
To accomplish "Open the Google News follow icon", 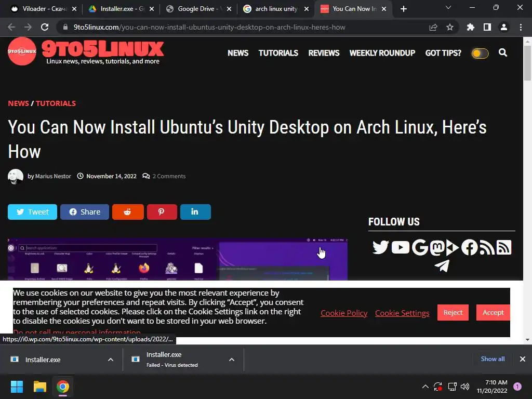I will tap(420, 247).
